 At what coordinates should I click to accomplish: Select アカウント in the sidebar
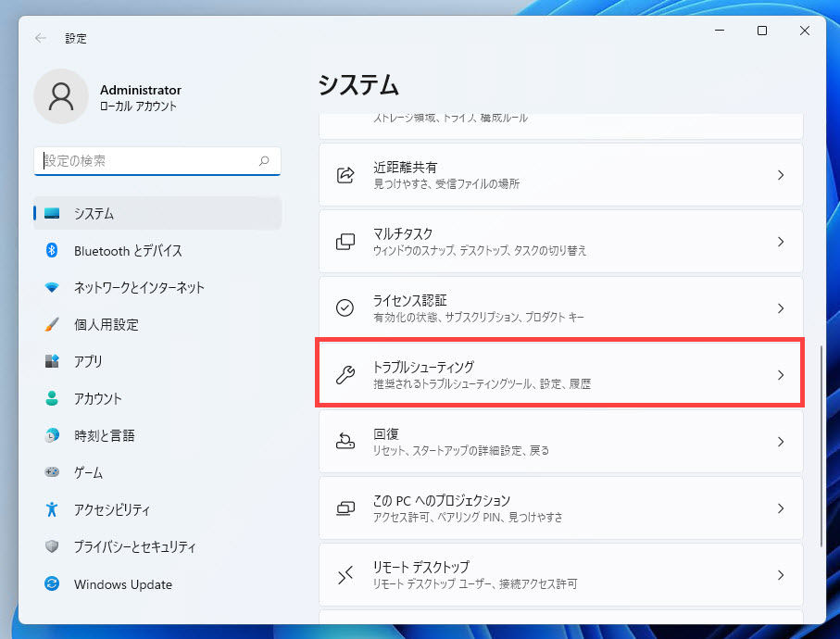(x=97, y=399)
